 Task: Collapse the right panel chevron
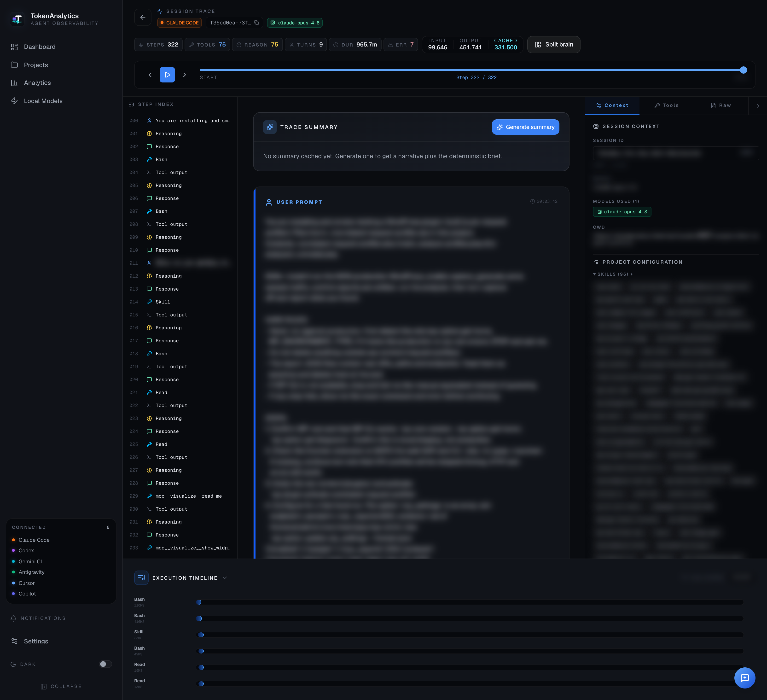pyautogui.click(x=757, y=106)
